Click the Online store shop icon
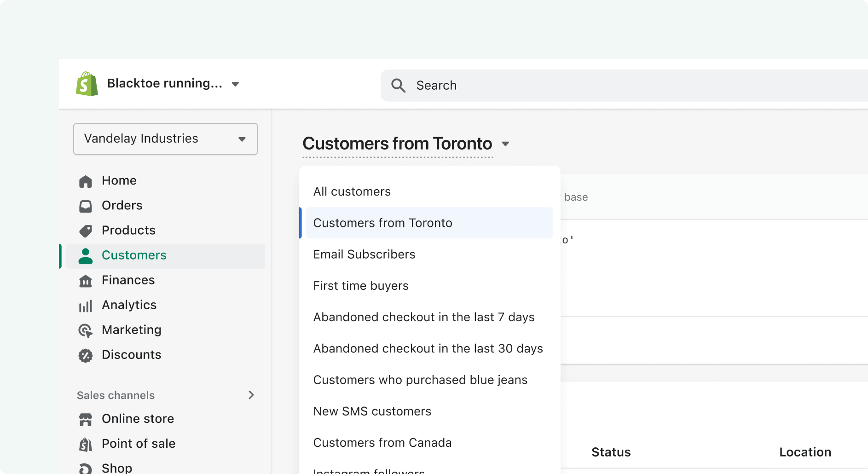The image size is (868, 474). 86,419
